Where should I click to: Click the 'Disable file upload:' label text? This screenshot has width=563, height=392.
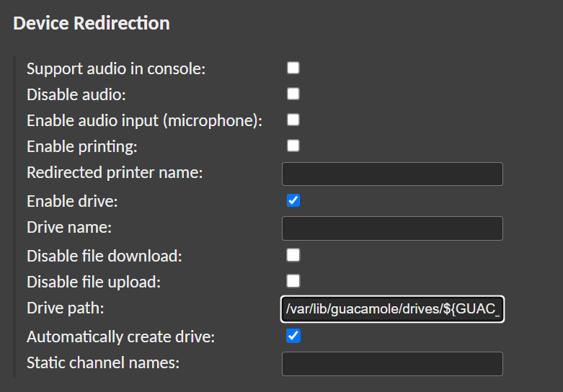click(x=94, y=282)
